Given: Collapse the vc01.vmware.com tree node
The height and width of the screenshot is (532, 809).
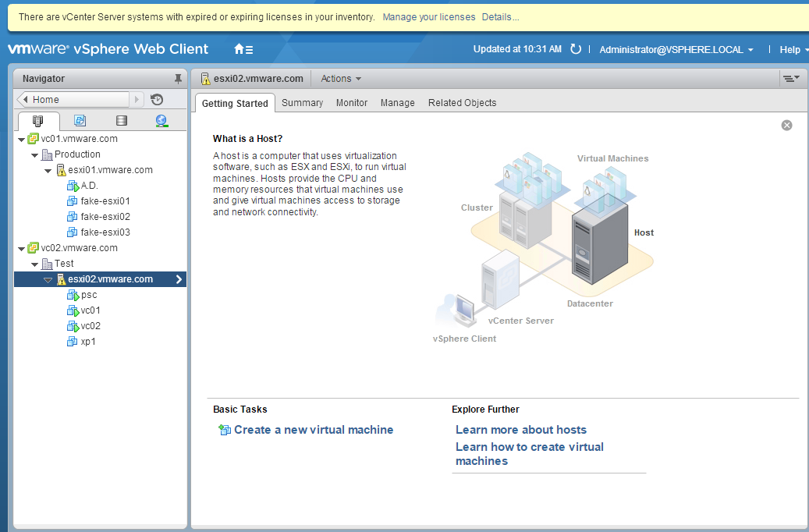Looking at the screenshot, I should [21, 140].
